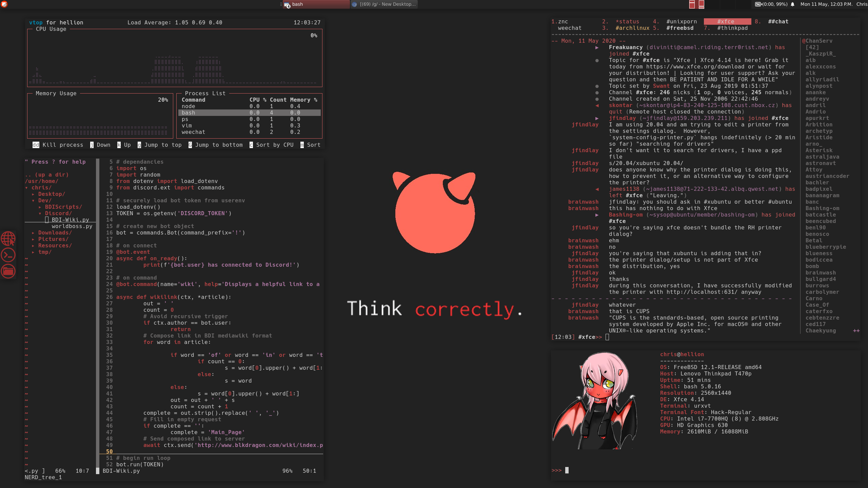
Task: Click the notification bell icon
Action: [x=792, y=4]
